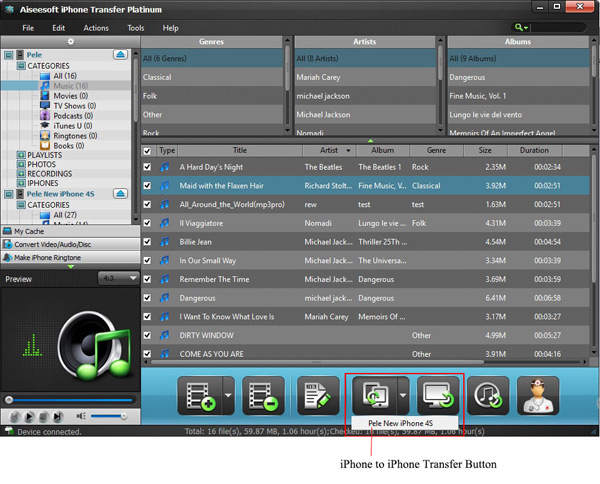Viewport: 600px width, 484px height.
Task: Click the Remove file toolbar button
Action: tap(263, 396)
